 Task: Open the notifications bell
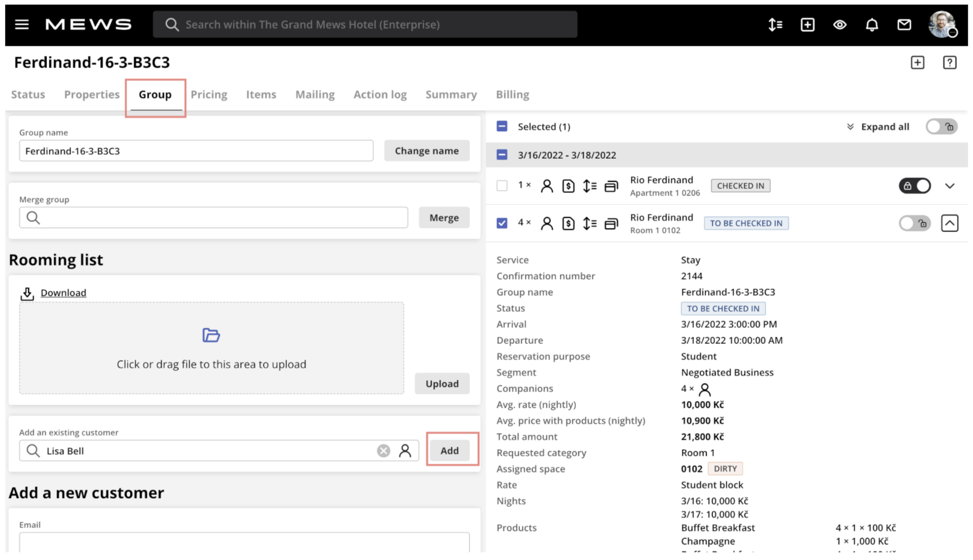872,25
